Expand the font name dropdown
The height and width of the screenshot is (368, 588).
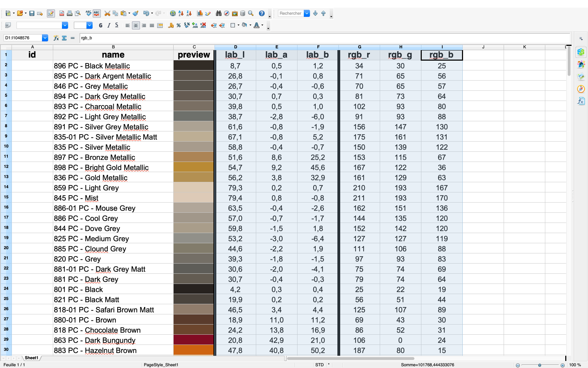pos(65,25)
